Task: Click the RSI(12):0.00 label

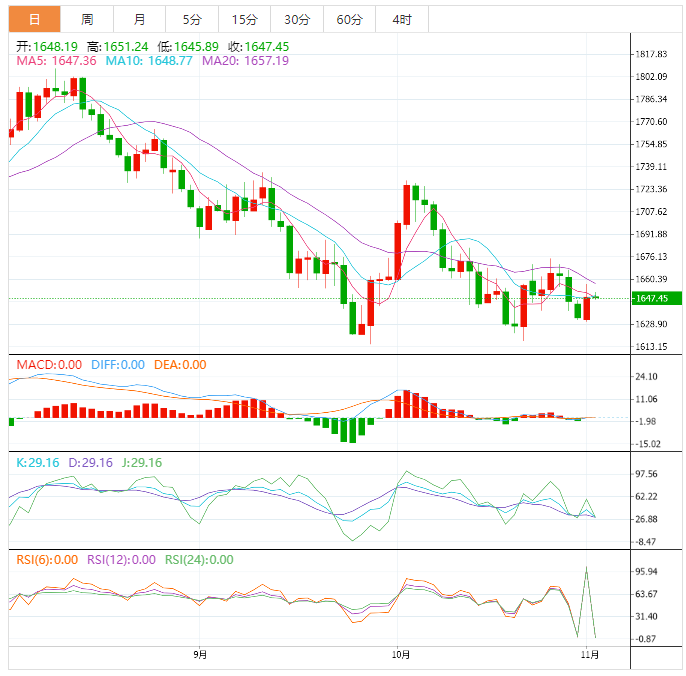Action: 121,560
